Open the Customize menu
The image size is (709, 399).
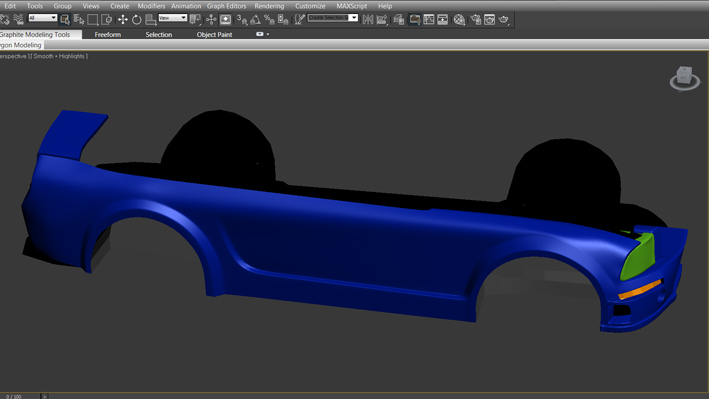310,6
